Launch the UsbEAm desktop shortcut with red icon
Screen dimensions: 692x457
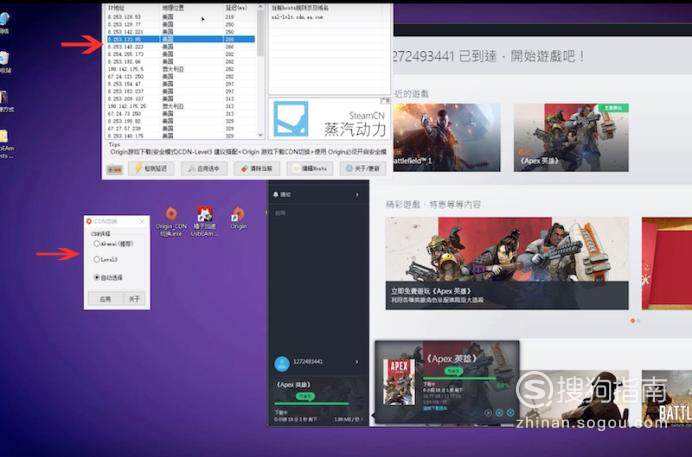(x=204, y=221)
